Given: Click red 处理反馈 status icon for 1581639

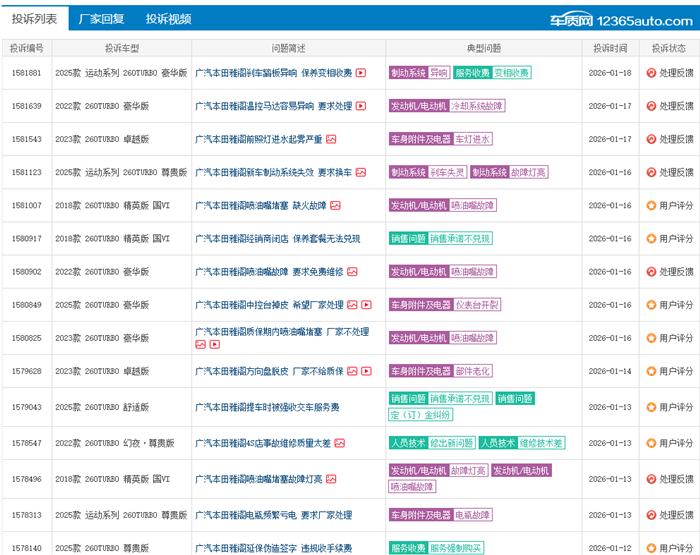Looking at the screenshot, I should [x=651, y=106].
